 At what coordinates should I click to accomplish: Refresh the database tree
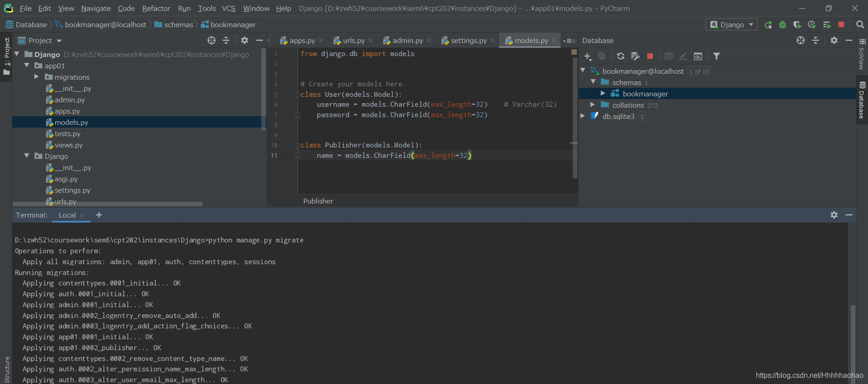(x=621, y=56)
